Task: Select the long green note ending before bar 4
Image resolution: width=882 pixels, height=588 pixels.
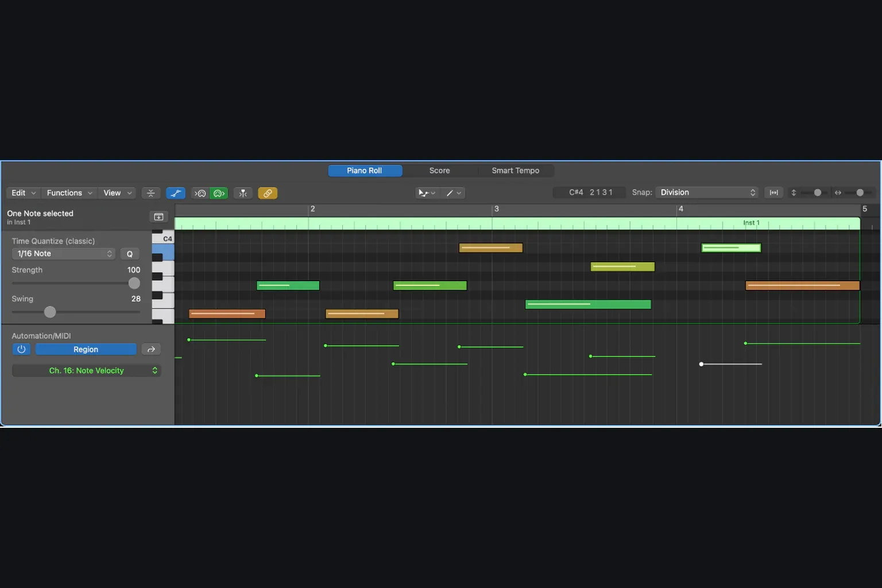Action: (588, 304)
